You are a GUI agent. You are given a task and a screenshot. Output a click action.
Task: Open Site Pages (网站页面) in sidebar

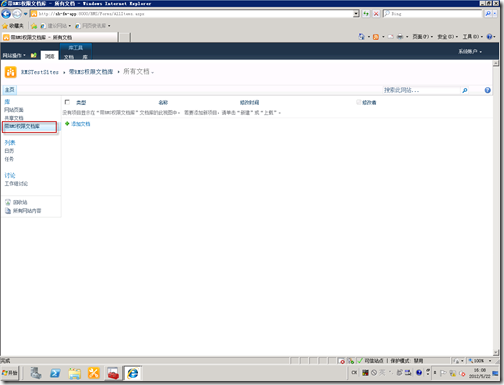pyautogui.click(x=14, y=110)
